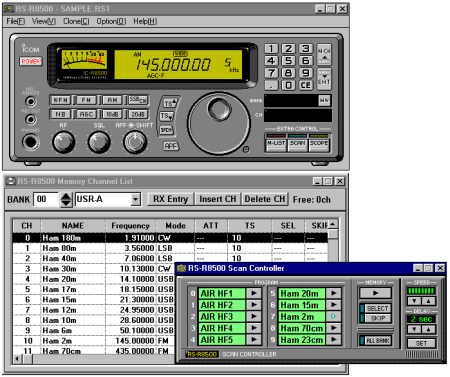Open the File menu
Screen dimensions: 450x377
16,21
